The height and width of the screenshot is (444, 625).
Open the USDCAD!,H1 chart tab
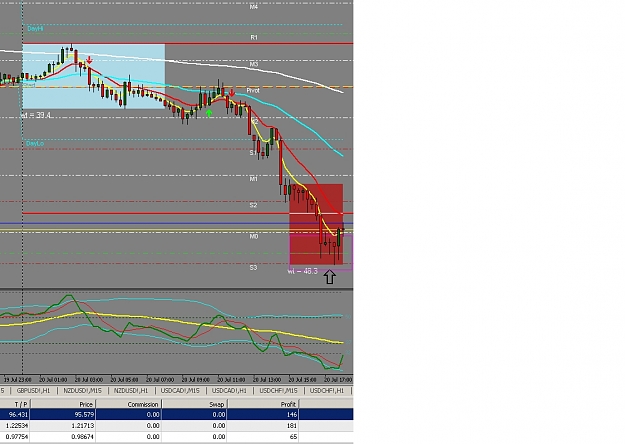[x=229, y=391]
